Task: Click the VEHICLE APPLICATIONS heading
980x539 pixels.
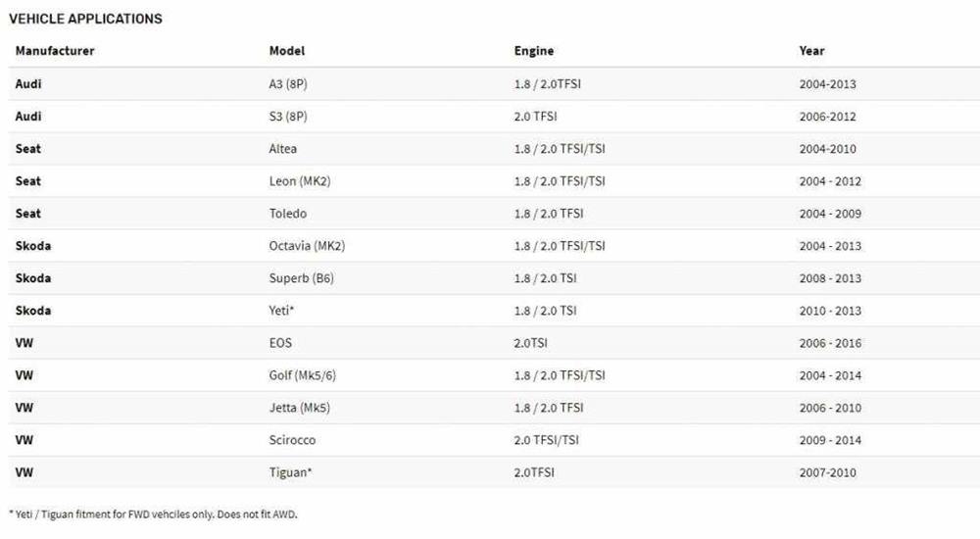Action: (85, 19)
